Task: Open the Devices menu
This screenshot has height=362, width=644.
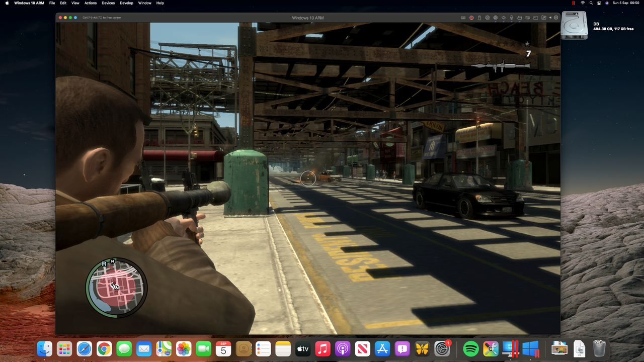Action: (108, 3)
